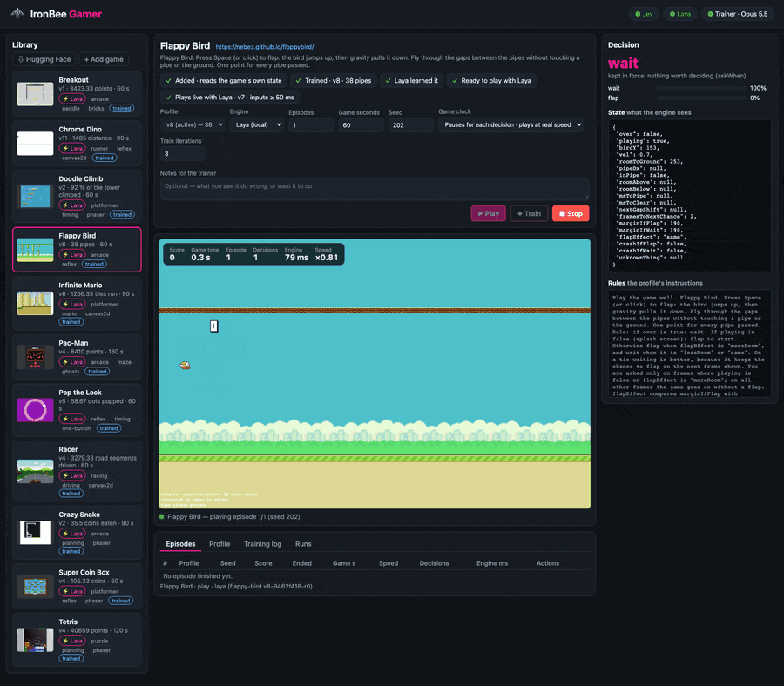Click the Engine ms column header
Image resolution: width=784 pixels, height=686 pixels.
[x=492, y=563]
